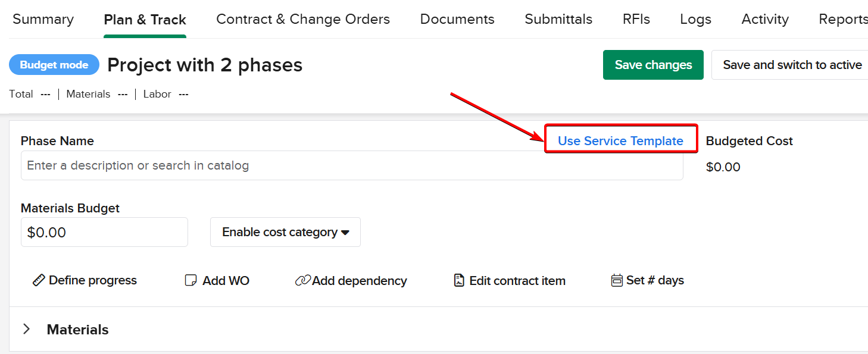Open the Activity tab
This screenshot has height=354, width=868.
765,19
